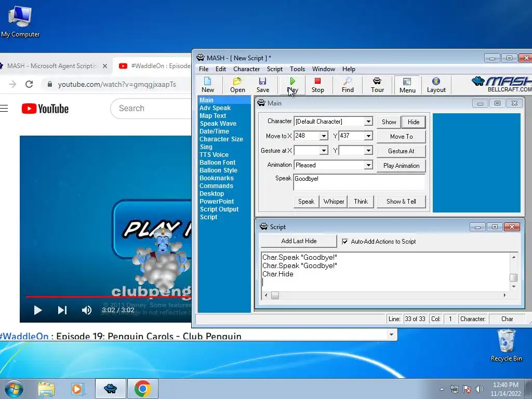Click the Play Animation button

pos(401,166)
